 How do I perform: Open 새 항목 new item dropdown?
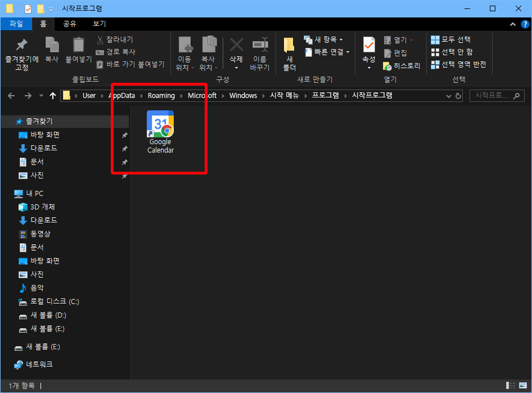click(323, 40)
